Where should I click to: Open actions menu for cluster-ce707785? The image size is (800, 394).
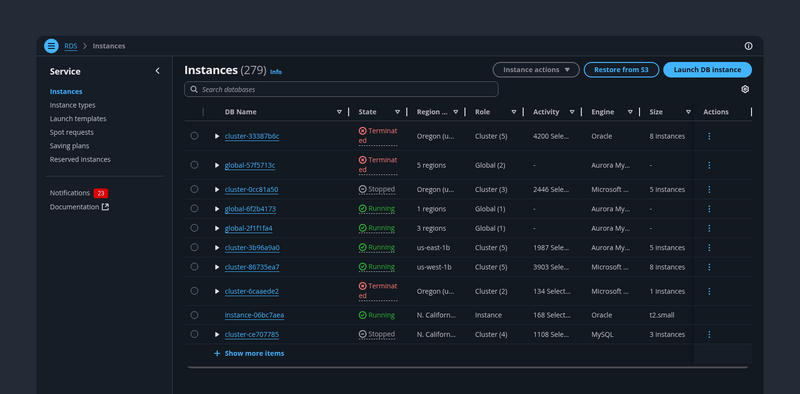coord(709,334)
